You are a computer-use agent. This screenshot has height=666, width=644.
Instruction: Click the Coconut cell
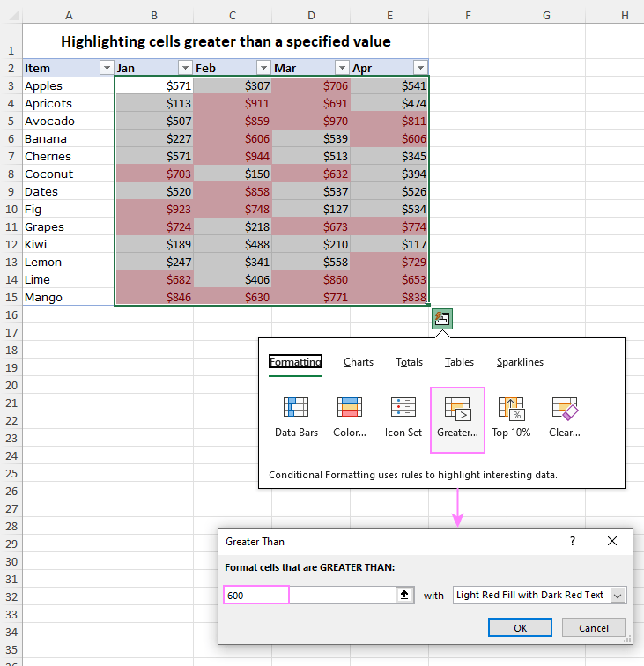tap(69, 174)
